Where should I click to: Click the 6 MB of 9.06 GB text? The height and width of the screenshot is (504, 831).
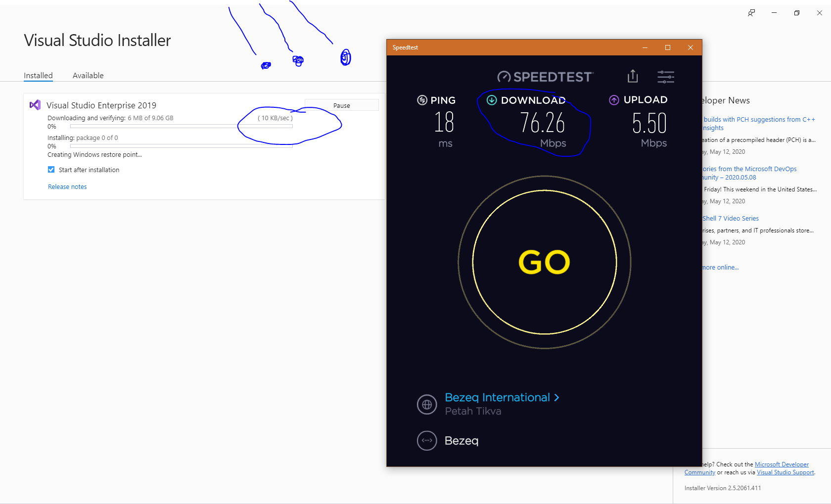click(150, 118)
